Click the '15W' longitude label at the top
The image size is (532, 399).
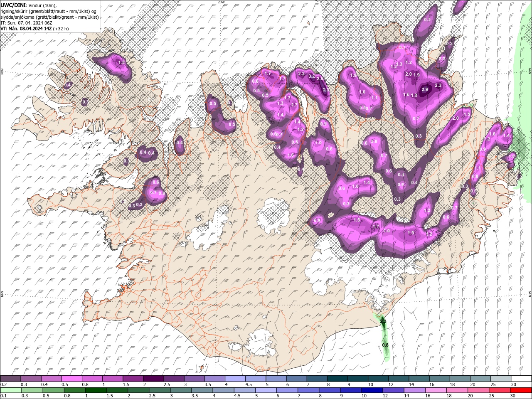[x=440, y=2]
